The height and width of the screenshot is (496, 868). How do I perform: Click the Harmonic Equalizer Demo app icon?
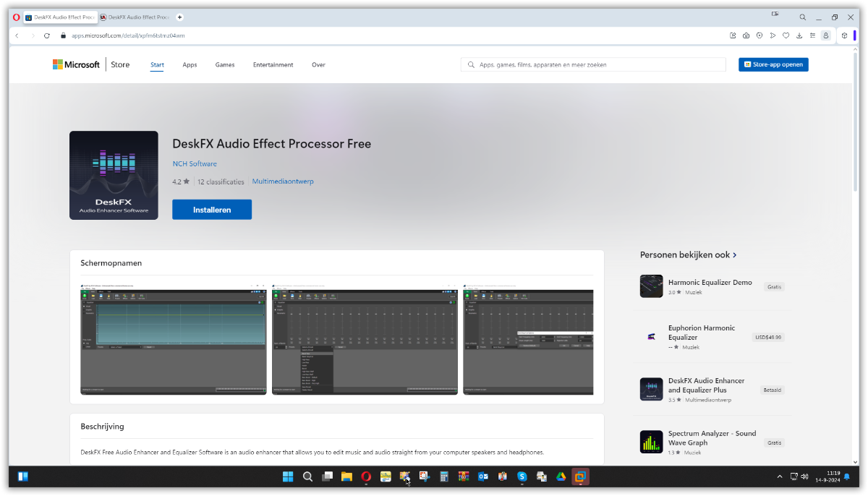pyautogui.click(x=651, y=286)
